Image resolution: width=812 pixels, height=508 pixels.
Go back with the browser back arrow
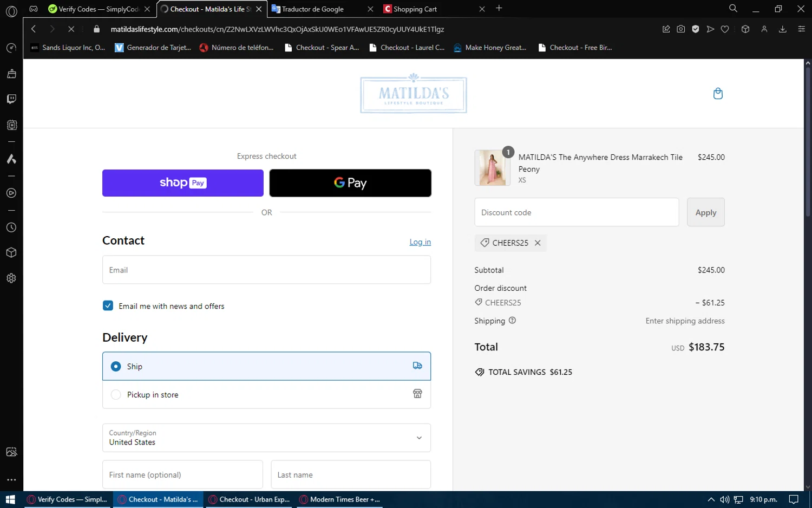click(x=34, y=29)
